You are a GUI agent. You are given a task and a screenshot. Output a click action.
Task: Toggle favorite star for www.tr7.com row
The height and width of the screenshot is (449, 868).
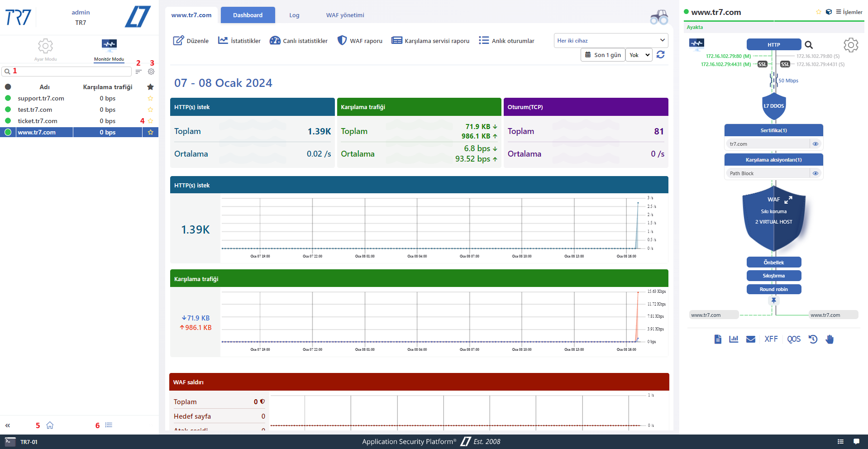pos(150,132)
